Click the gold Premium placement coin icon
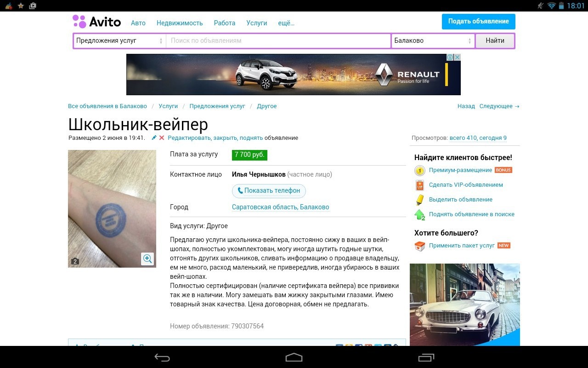Screen dimensions: 588x368 click(x=419, y=170)
